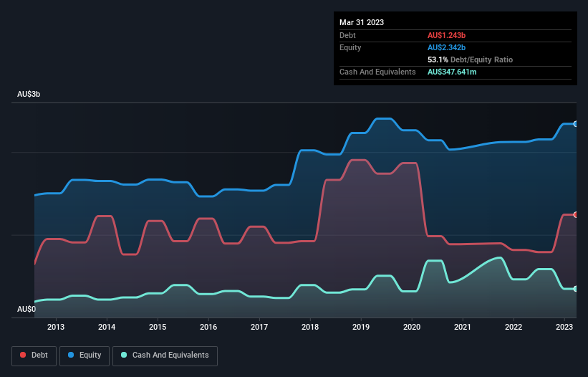Click the AU$3b axis label
This screenshot has width=588, height=377.
tap(29, 94)
